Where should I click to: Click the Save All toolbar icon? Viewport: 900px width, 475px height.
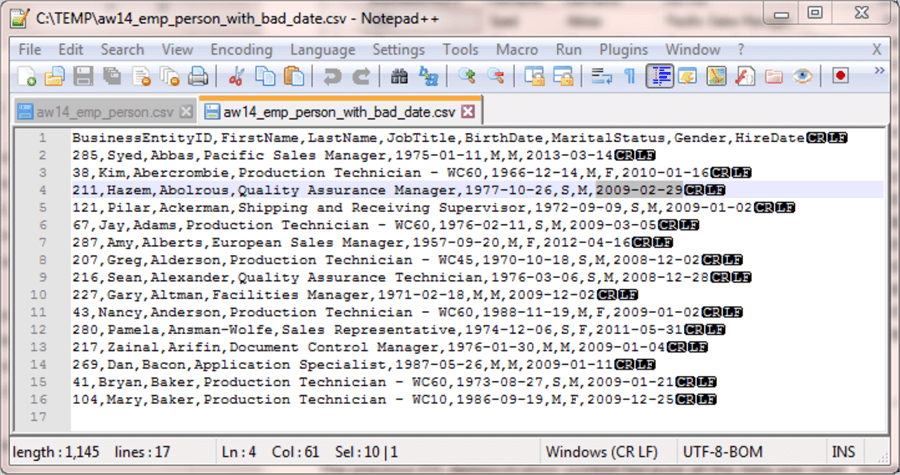(x=112, y=76)
